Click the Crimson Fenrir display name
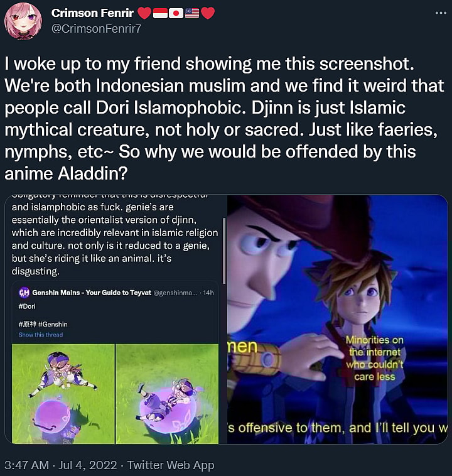452x476 pixels. click(92, 13)
